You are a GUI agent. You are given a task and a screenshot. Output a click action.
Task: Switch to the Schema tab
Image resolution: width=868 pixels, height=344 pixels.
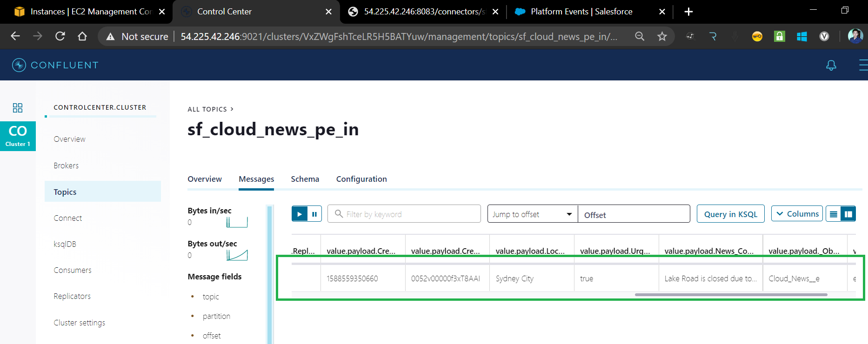click(x=305, y=179)
